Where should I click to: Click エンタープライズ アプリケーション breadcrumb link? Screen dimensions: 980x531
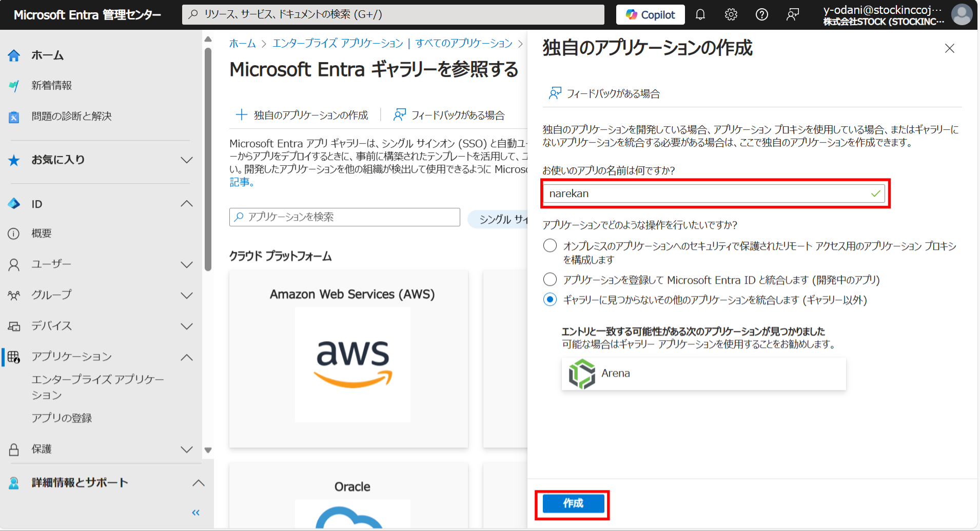(338, 44)
